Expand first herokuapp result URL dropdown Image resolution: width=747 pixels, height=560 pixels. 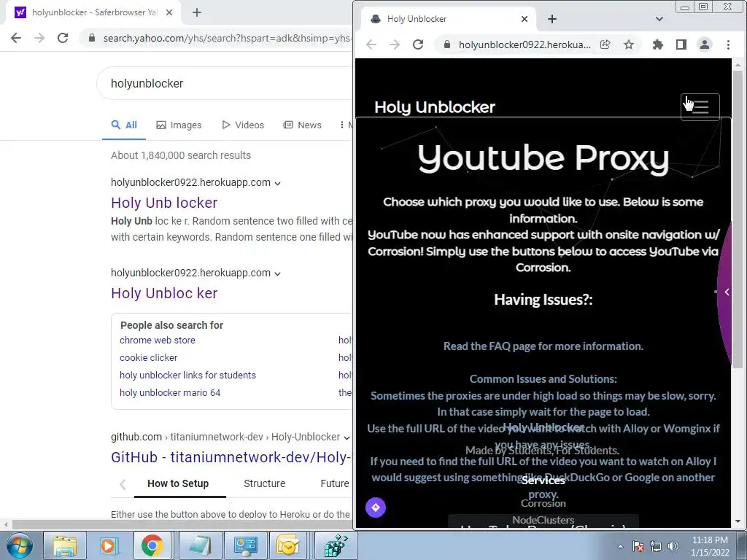point(278,183)
